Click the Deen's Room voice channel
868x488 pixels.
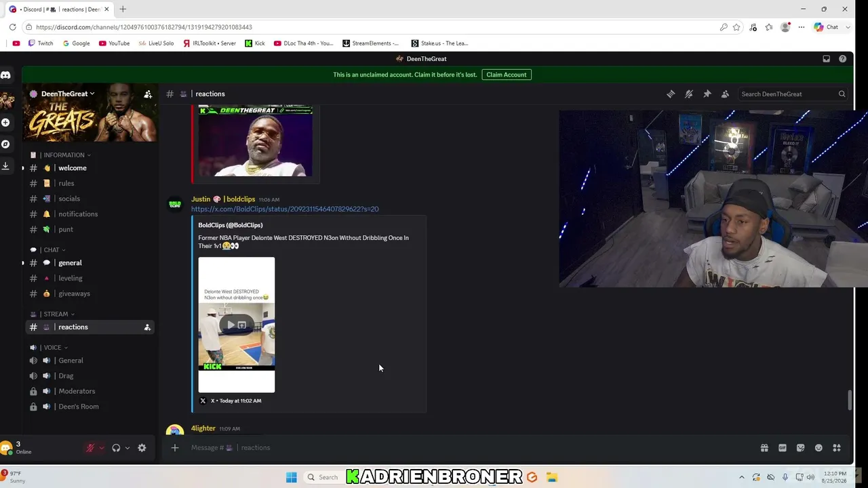point(88,407)
